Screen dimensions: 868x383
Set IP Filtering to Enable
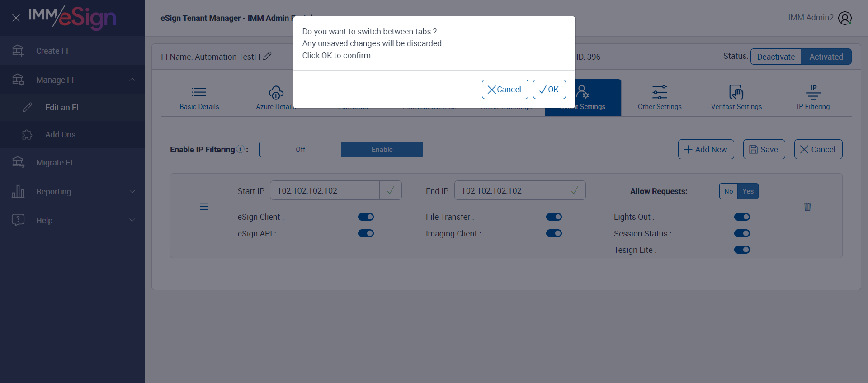coord(382,150)
